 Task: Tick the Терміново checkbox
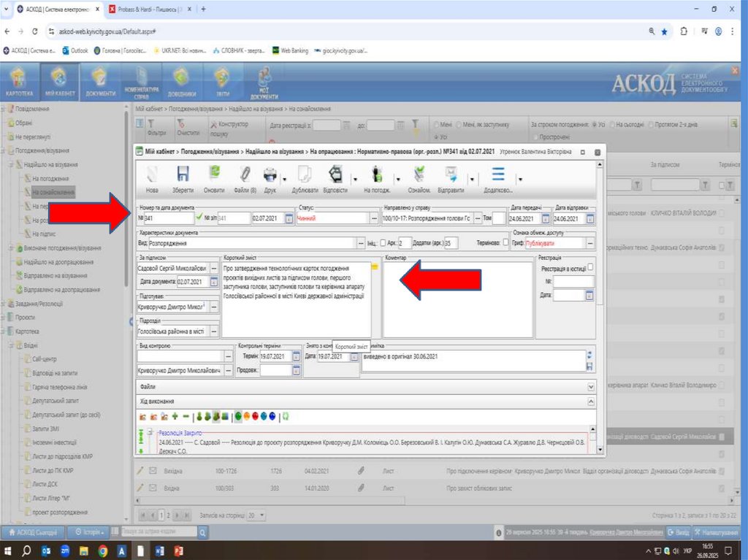click(x=505, y=242)
